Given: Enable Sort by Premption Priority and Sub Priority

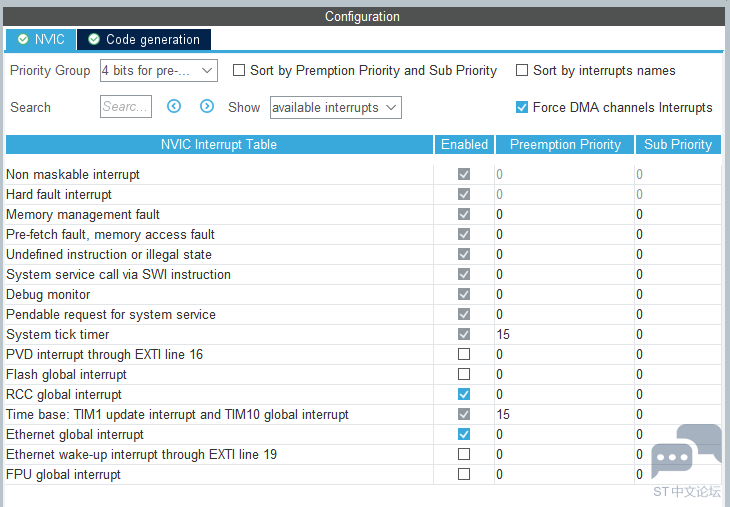Looking at the screenshot, I should tap(240, 70).
